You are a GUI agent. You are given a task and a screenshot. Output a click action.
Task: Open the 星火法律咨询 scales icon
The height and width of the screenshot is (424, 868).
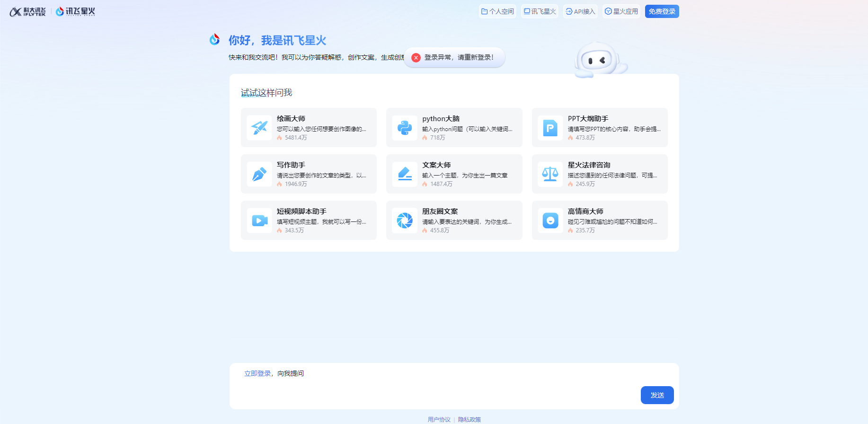[550, 174]
